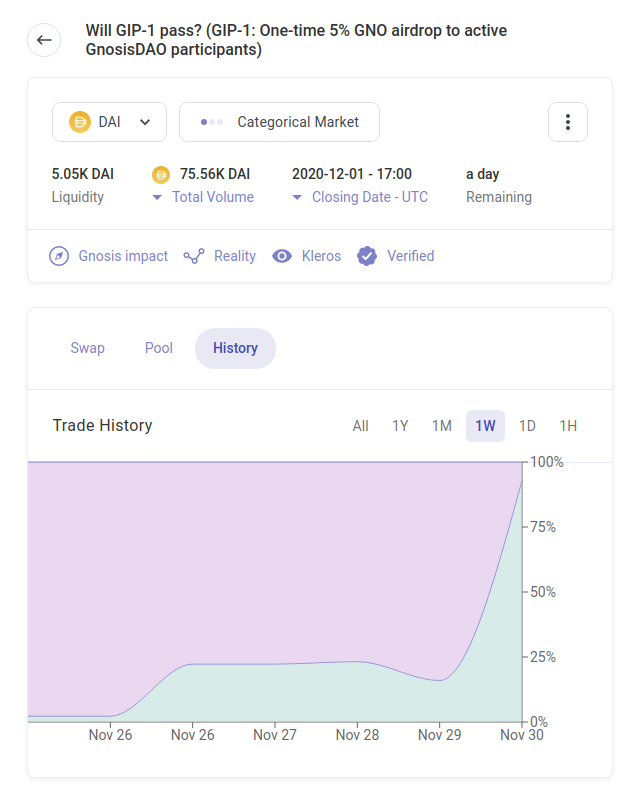Screen dimensions: 628x802
Task: Click the Reality oracle node icon
Action: [x=194, y=256]
